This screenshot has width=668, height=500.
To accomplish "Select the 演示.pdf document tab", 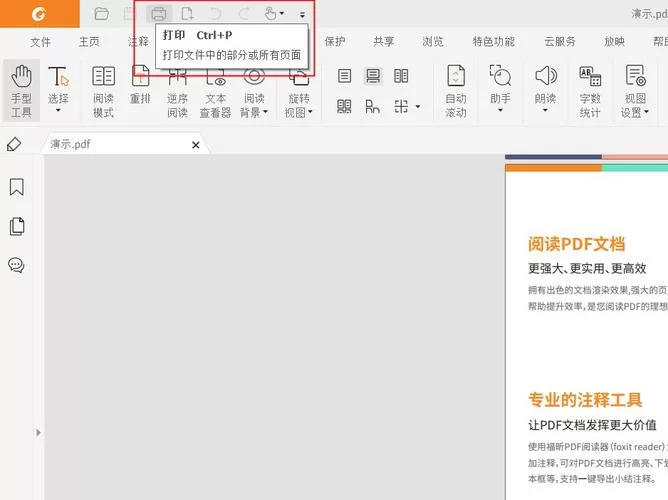I will (x=124, y=144).
